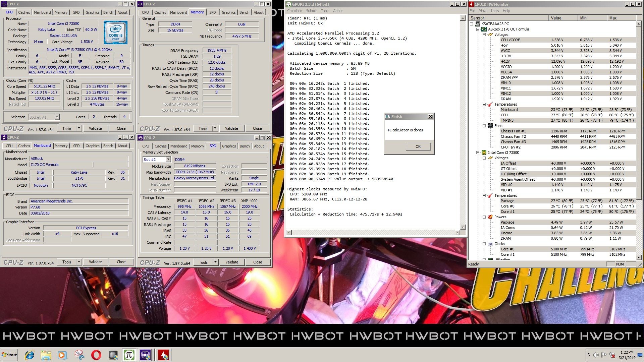The width and height of the screenshot is (644, 362).
Task: Click the Start button
Action: tap(9, 355)
